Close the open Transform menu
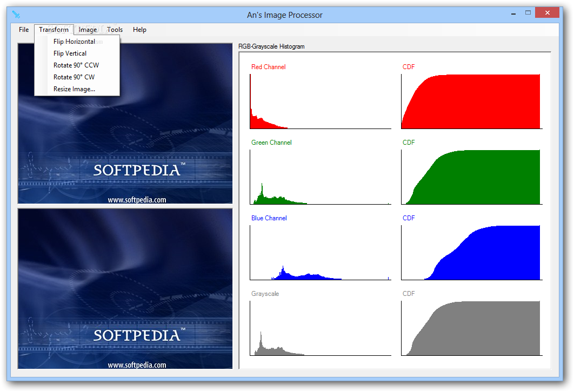Image resolution: width=574 pixels, height=392 pixels. coord(54,30)
